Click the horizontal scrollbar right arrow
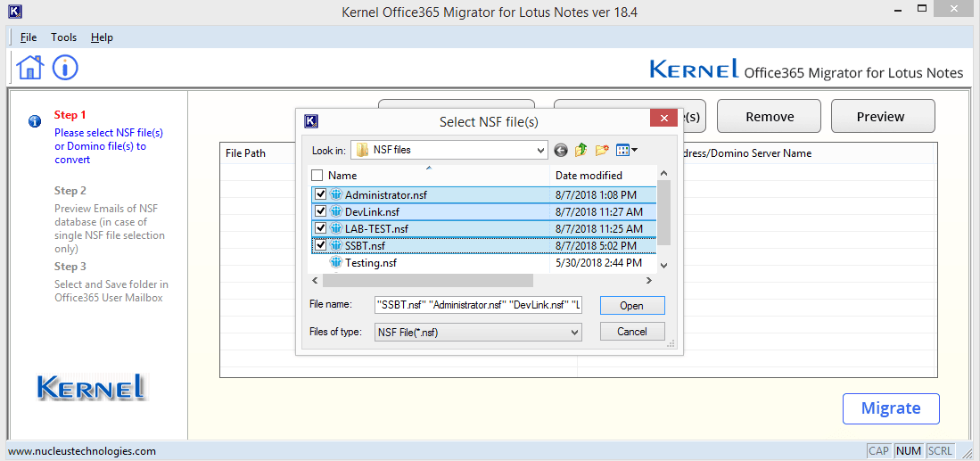Viewport: 980px width, 461px height. click(649, 281)
